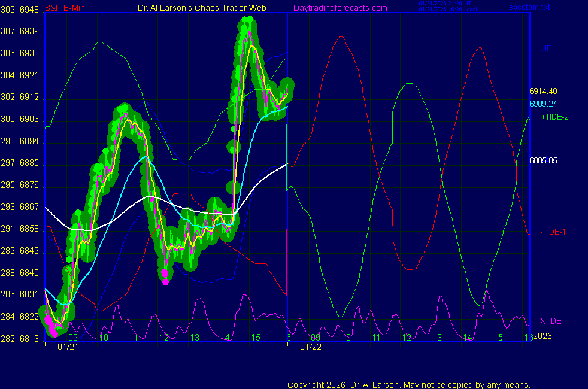This screenshot has height=389, width=588.
Task: Click the Copyright 2026 Dr. Al Larson notice
Action: pyautogui.click(x=408, y=384)
